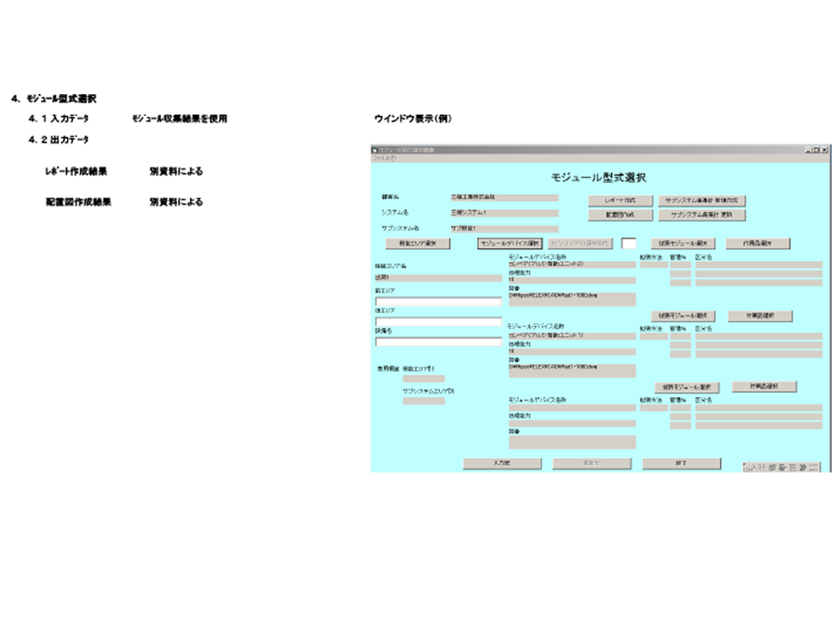Click the レポート作成 button
This screenshot has width=840, height=630.
click(x=619, y=202)
